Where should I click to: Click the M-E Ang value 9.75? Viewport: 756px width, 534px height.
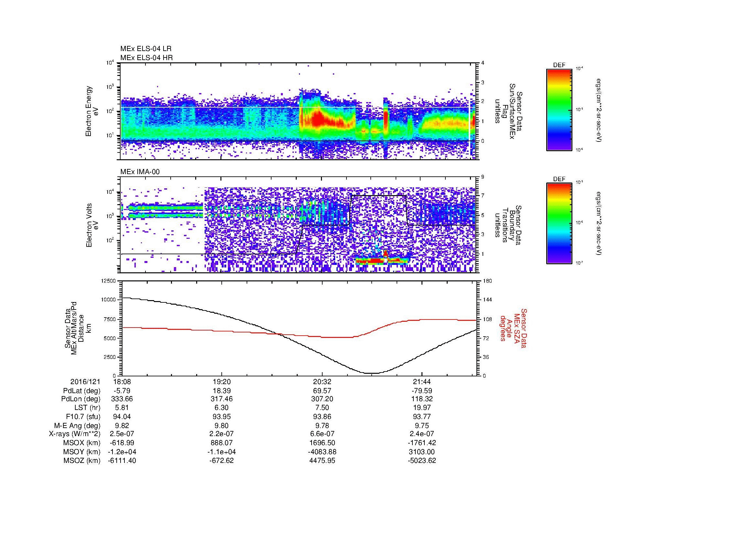click(x=422, y=425)
